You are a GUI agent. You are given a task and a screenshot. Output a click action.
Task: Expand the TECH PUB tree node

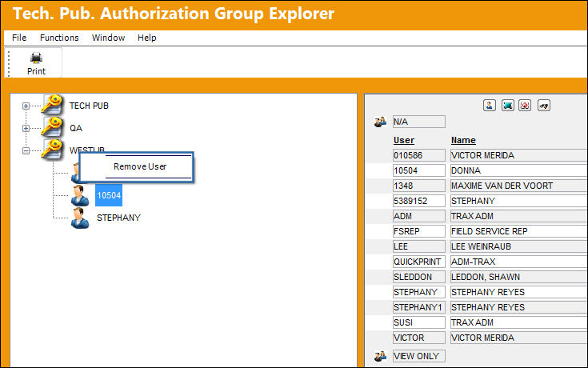click(26, 106)
